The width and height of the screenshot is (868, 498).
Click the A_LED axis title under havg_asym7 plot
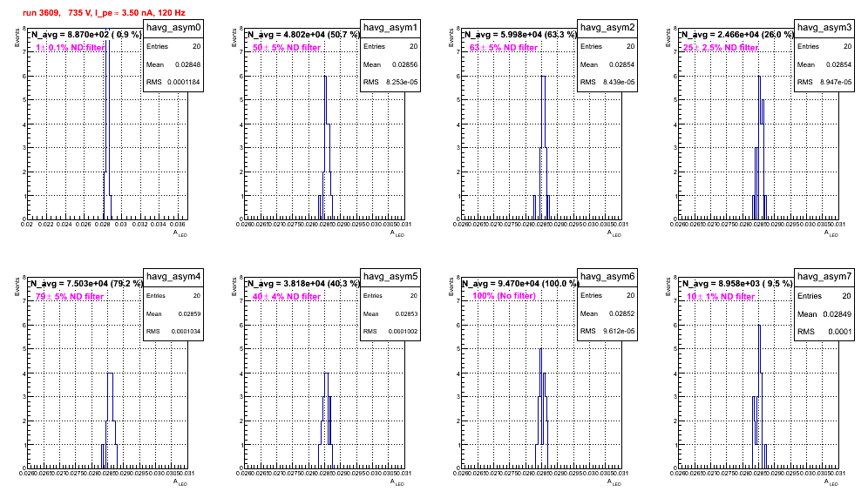[831, 482]
